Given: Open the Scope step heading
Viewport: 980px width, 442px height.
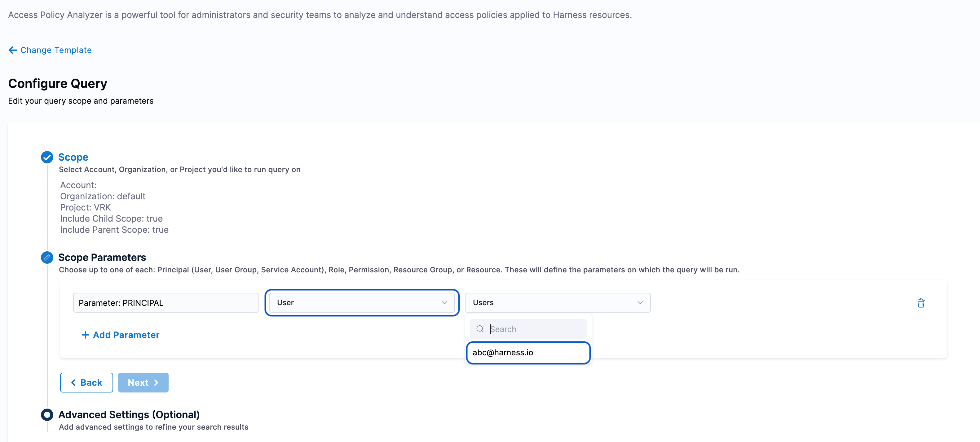Looking at the screenshot, I should click(73, 157).
